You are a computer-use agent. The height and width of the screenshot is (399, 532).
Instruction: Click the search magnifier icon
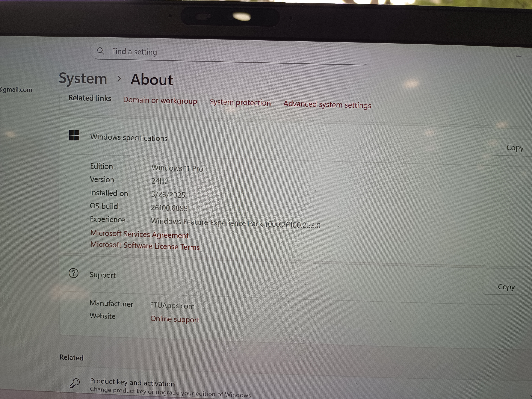100,51
